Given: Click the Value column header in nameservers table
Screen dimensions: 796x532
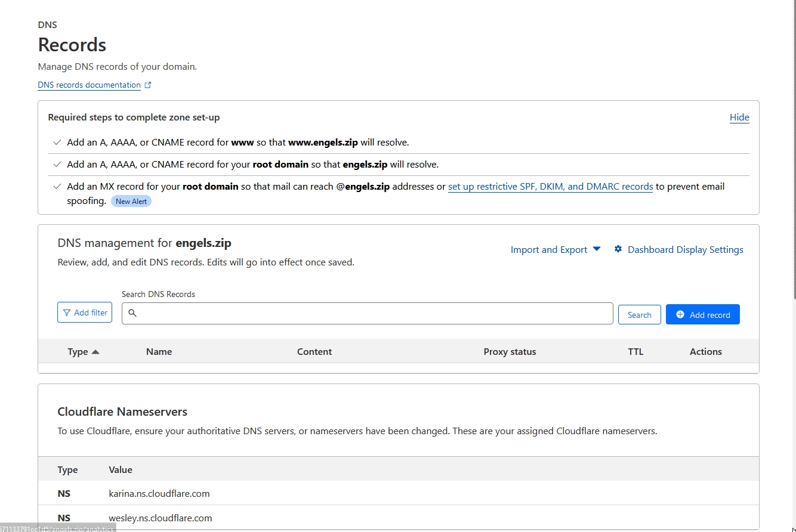Looking at the screenshot, I should [121, 470].
